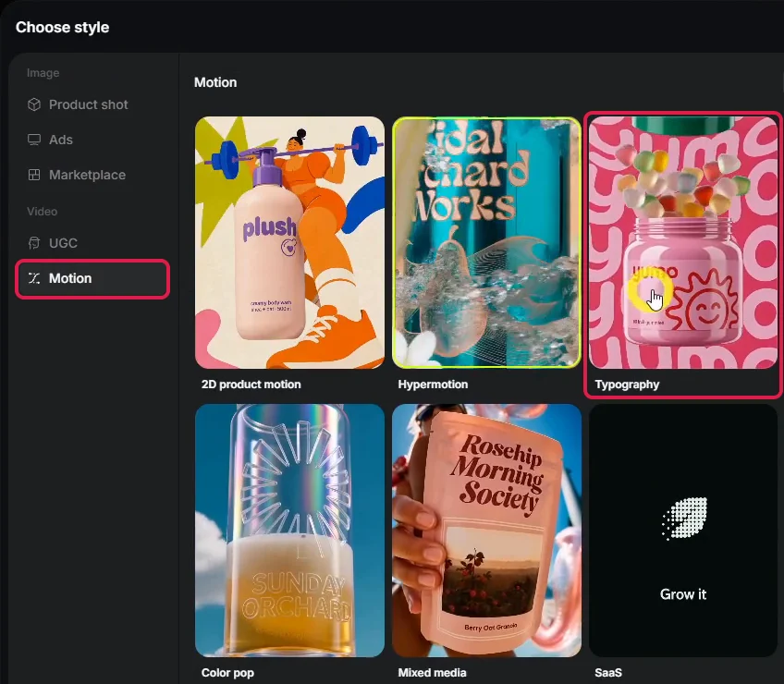Click the "Typography" label

coord(627,385)
